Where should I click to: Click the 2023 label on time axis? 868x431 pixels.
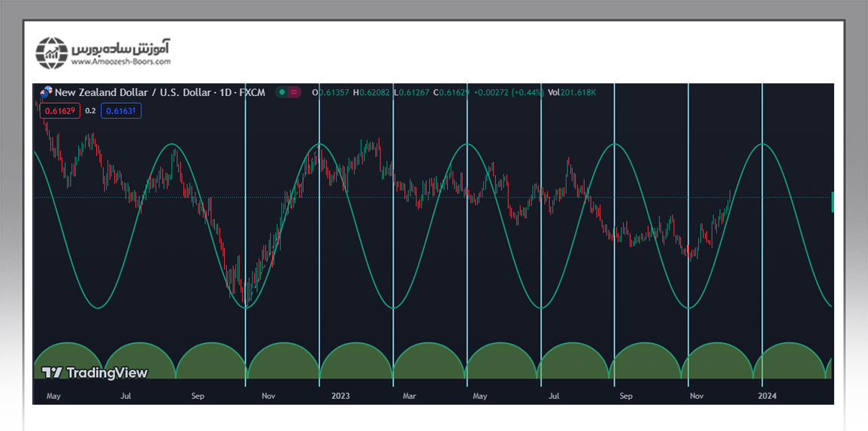click(x=340, y=396)
